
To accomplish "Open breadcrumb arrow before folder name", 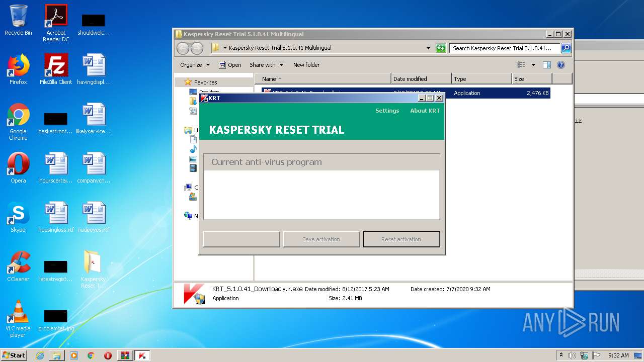I will (225, 48).
